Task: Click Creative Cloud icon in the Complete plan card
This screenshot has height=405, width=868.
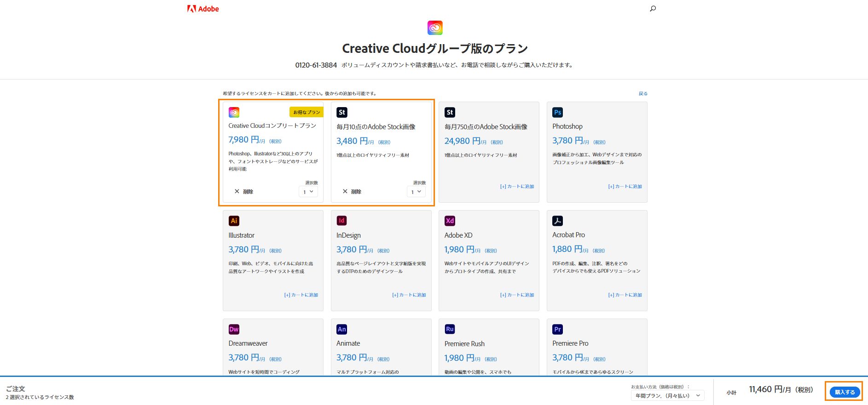Action: (234, 112)
